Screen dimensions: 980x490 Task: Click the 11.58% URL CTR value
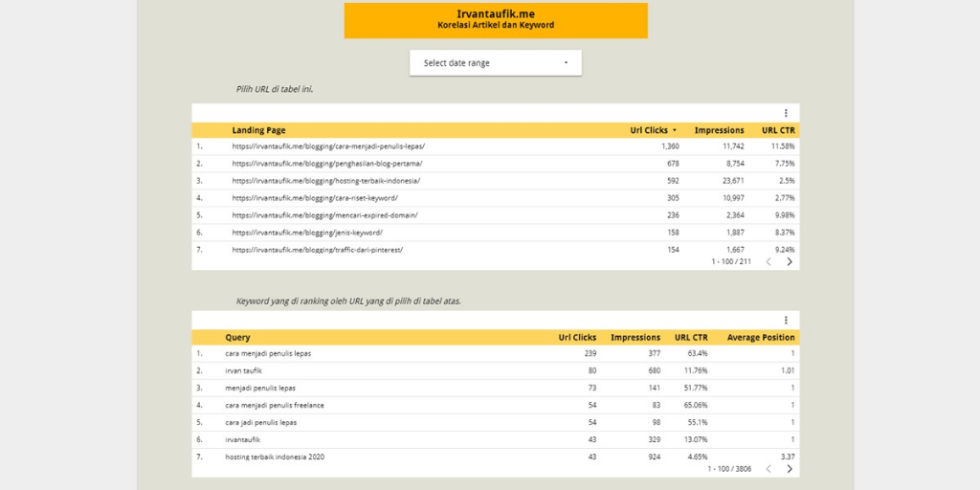(x=783, y=146)
